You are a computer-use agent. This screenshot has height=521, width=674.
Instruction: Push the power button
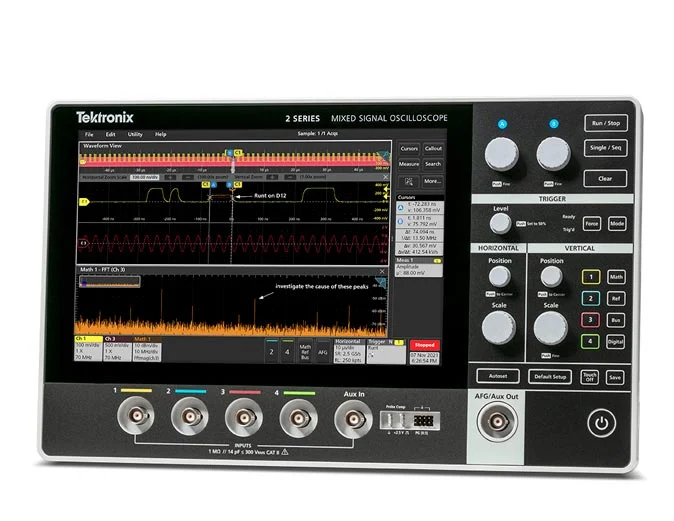coord(601,423)
